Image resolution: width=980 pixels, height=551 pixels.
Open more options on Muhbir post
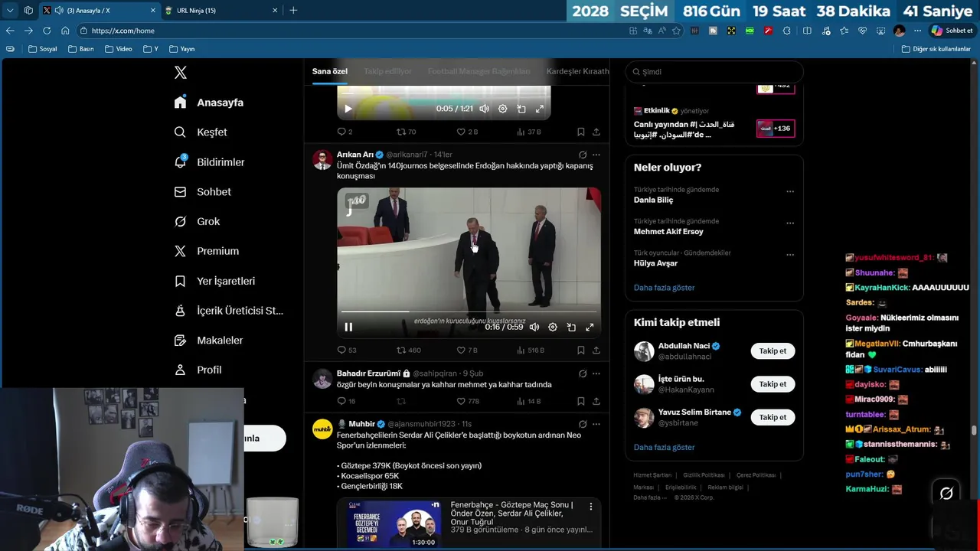596,424
